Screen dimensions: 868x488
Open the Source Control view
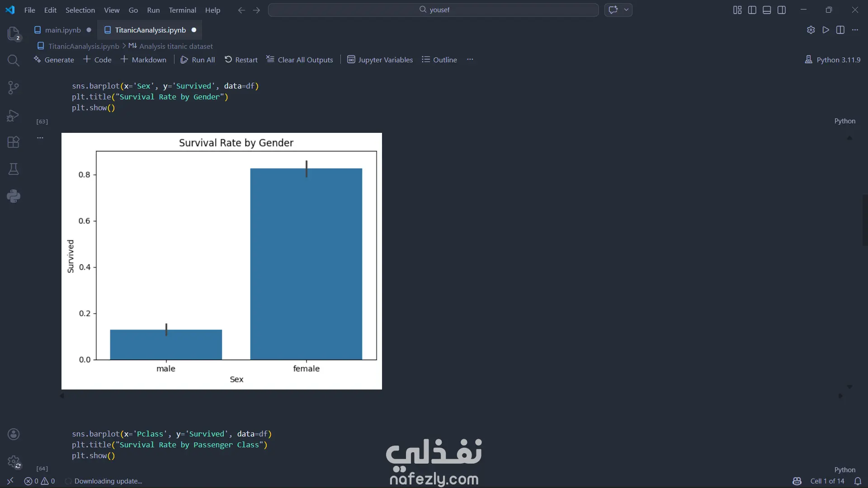14,88
